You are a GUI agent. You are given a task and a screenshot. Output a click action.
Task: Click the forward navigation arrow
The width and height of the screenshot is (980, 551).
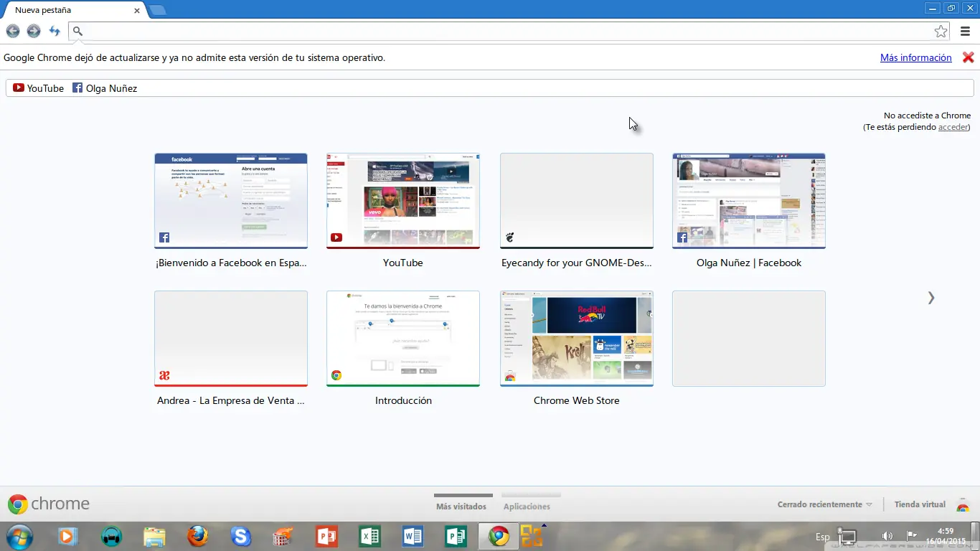tap(34, 31)
